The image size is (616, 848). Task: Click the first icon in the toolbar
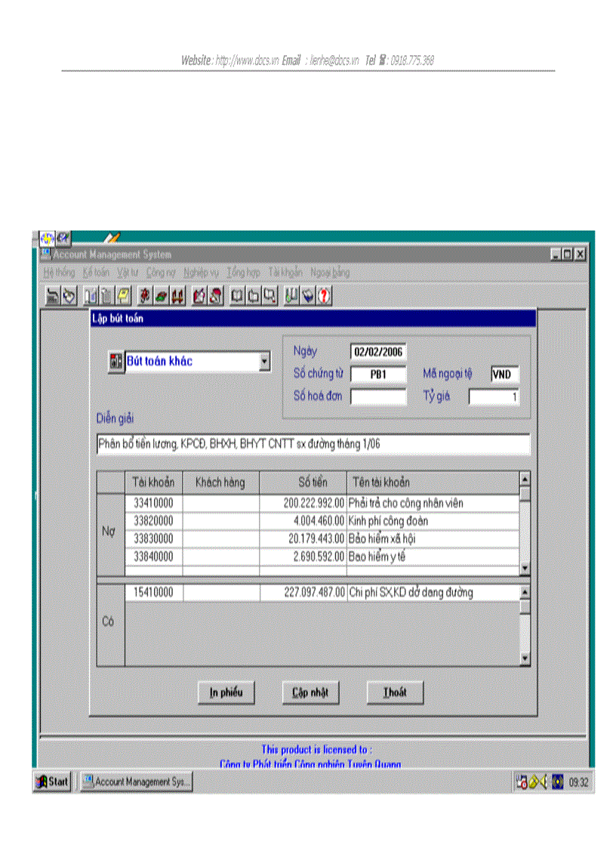(52, 296)
